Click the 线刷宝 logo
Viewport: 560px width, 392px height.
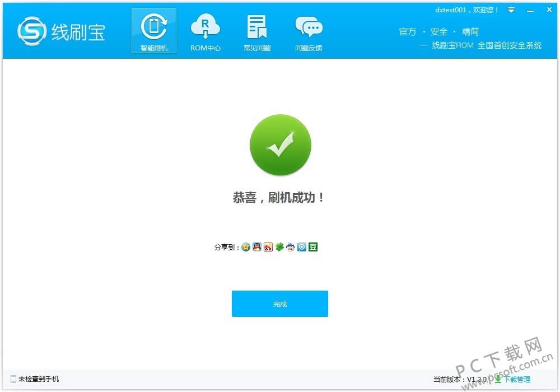[62, 31]
